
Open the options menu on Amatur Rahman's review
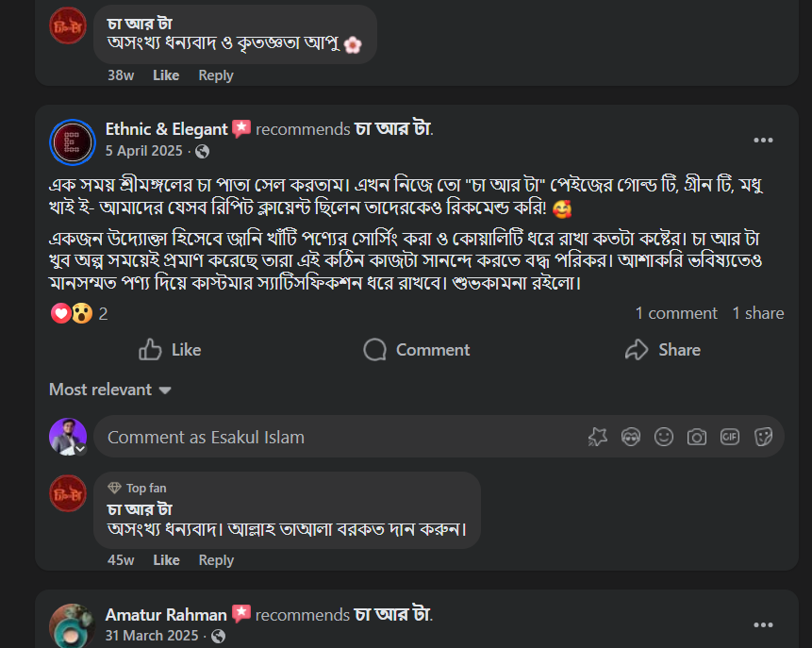coord(762,624)
